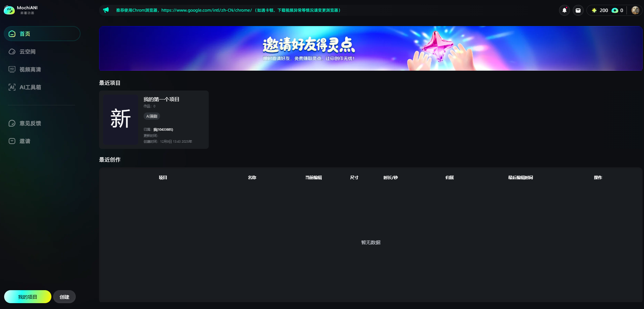
Task: Open the 邀请 invite menu item
Action: (25, 141)
